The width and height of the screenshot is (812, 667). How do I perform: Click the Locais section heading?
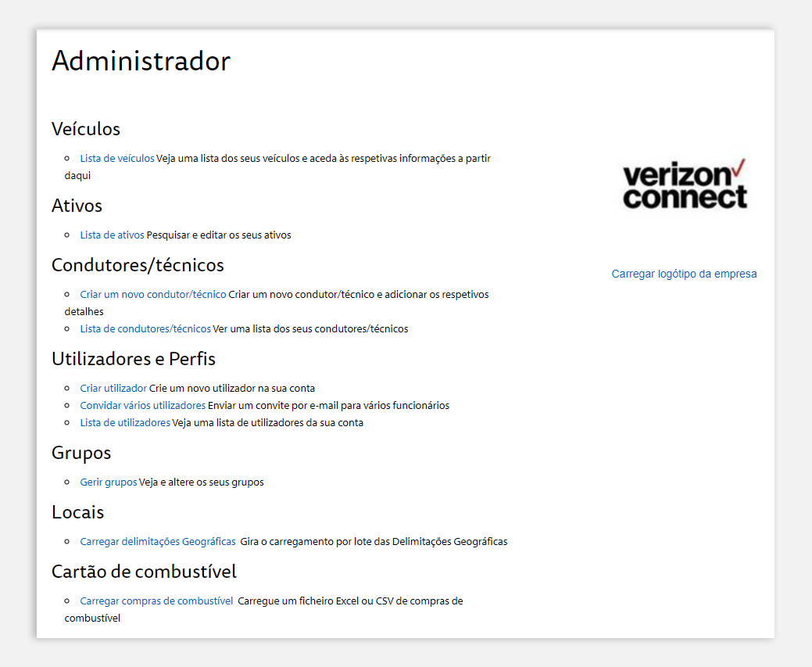(77, 512)
